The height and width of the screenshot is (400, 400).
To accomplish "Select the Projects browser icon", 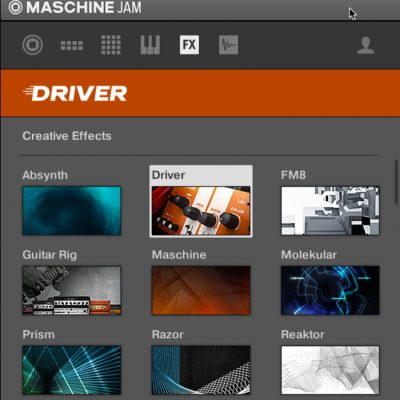I will 32,45.
